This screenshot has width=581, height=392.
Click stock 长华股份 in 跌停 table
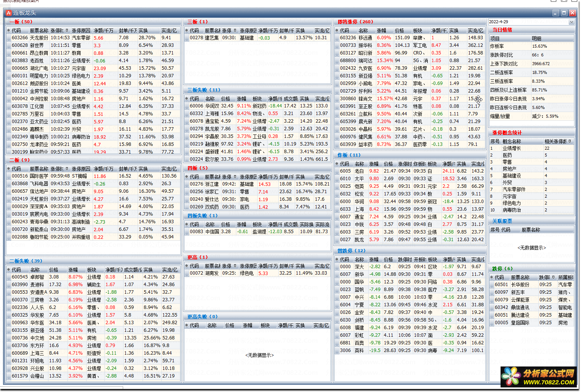pos(520,285)
